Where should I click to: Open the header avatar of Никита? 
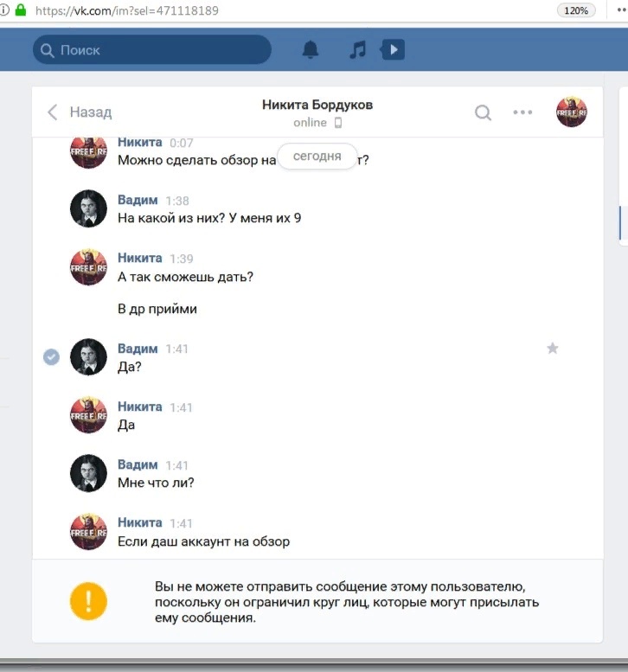[x=572, y=112]
